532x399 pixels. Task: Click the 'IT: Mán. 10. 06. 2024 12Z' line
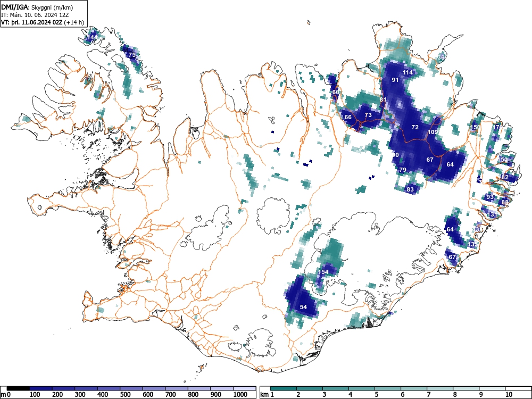(35, 15)
